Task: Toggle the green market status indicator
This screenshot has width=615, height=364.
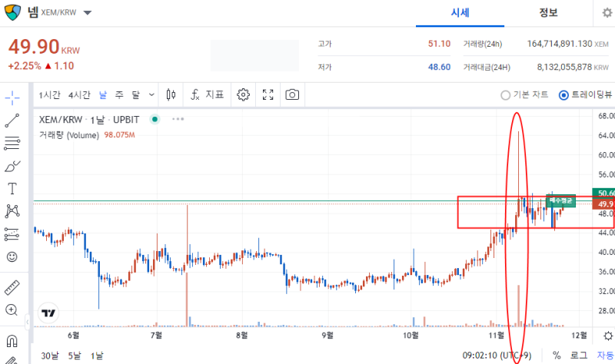Action: [x=155, y=119]
